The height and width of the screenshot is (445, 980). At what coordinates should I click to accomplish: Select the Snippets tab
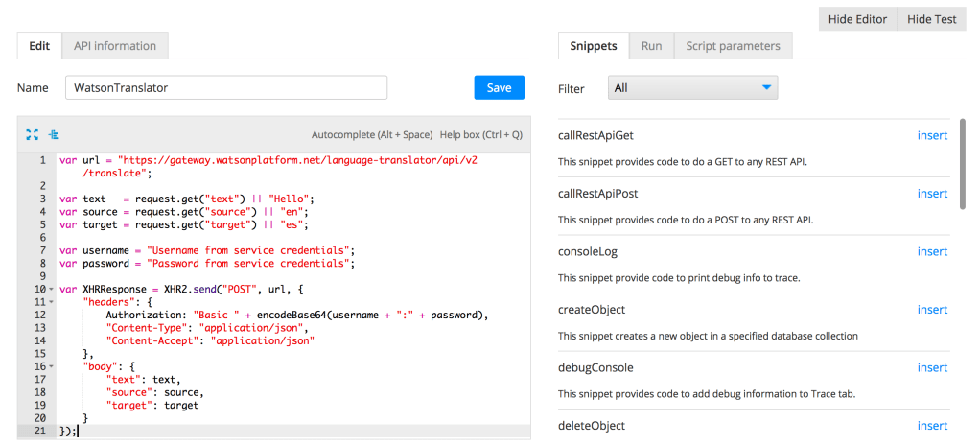pyautogui.click(x=594, y=46)
